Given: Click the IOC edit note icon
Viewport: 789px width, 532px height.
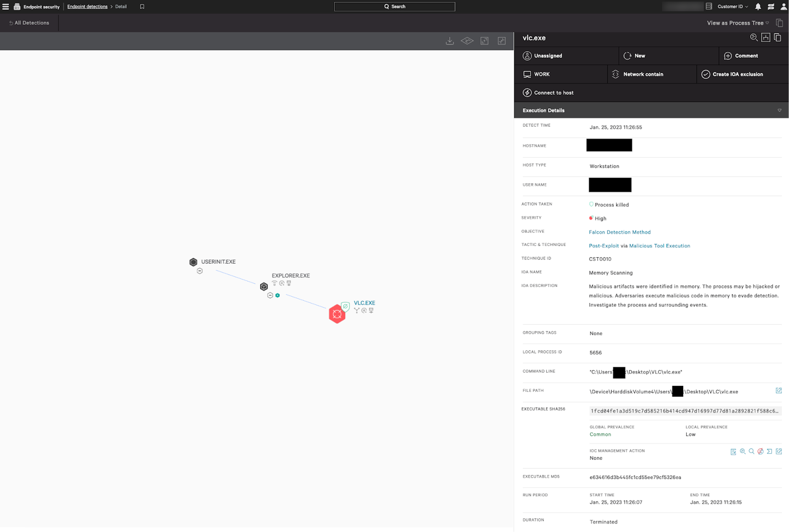Looking at the screenshot, I should [733, 452].
